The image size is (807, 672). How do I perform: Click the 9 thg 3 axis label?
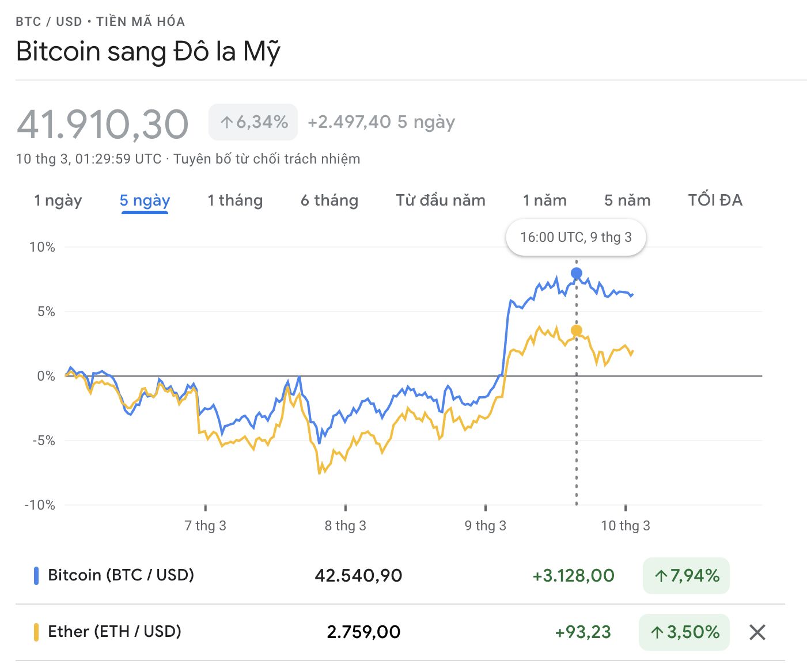[x=486, y=525]
